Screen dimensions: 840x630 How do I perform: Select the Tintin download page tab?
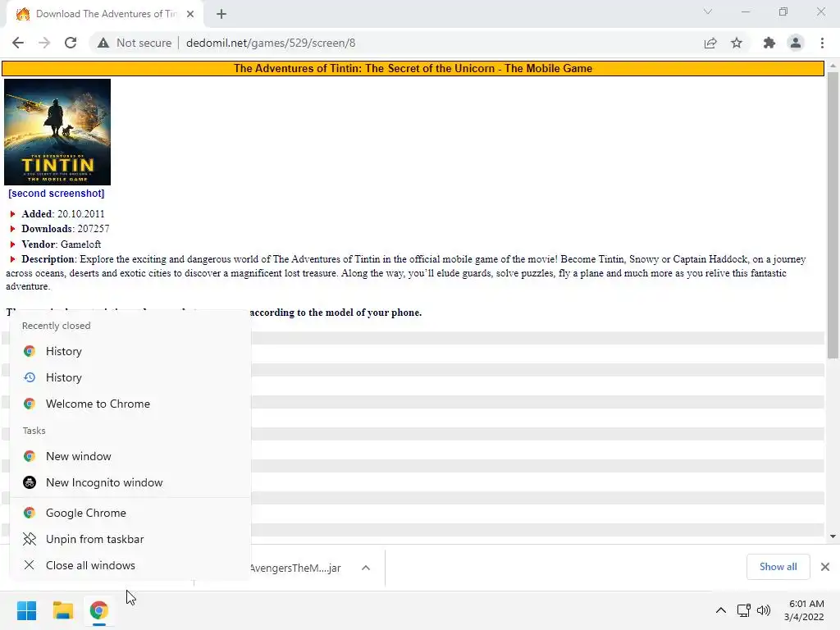pos(105,14)
